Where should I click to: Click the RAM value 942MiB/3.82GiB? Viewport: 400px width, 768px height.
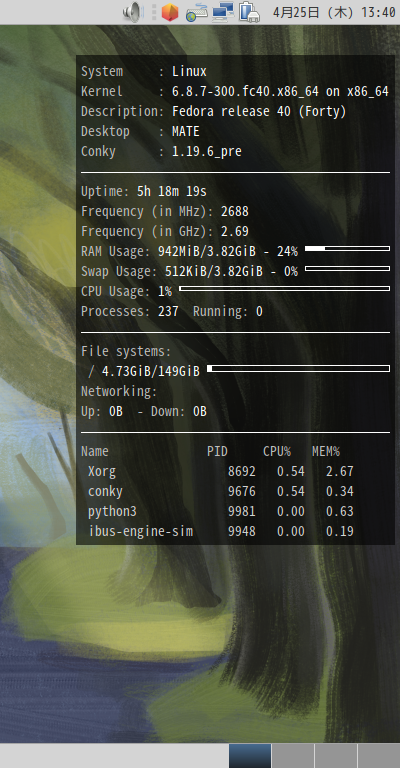click(x=207, y=252)
